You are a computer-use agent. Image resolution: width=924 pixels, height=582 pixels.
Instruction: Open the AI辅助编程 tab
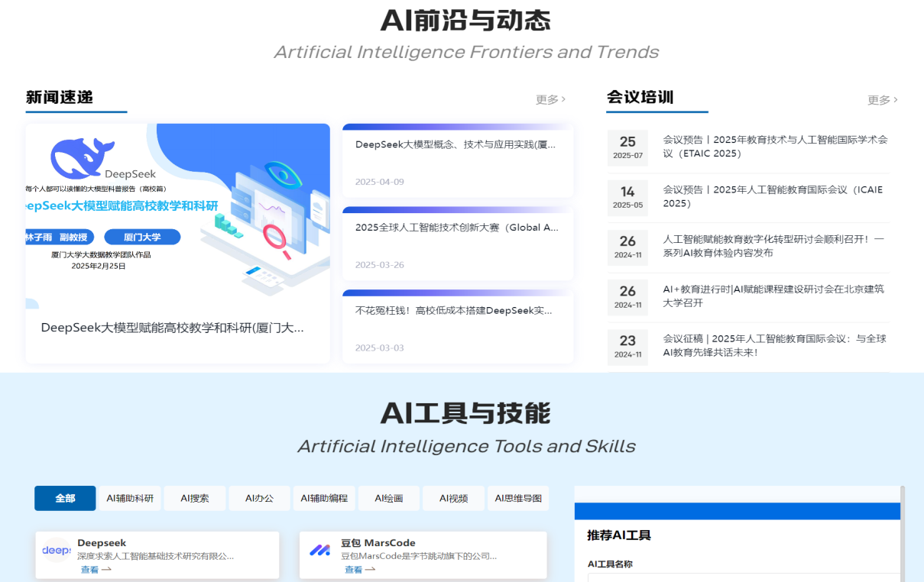click(324, 498)
